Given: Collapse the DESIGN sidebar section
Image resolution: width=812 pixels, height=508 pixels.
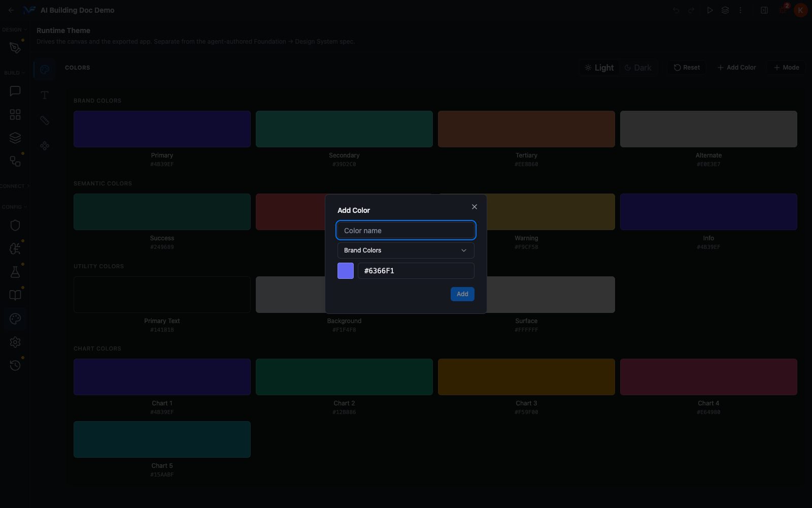Looking at the screenshot, I should 14,30.
